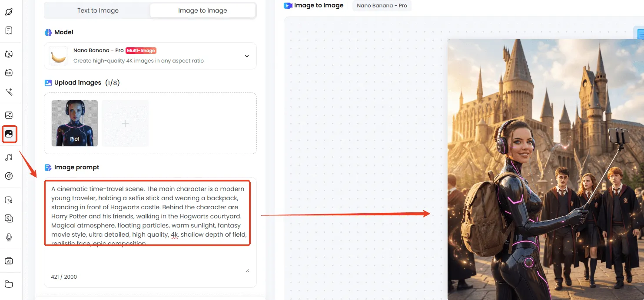Open the planet explore icon in sidebar
Screen dimensions: 644x300
click(x=9, y=12)
